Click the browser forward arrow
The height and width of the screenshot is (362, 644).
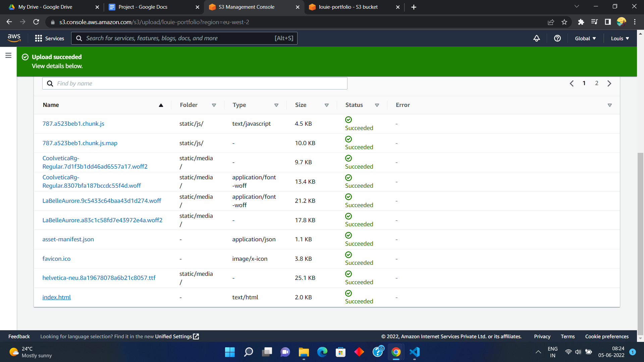[22, 22]
